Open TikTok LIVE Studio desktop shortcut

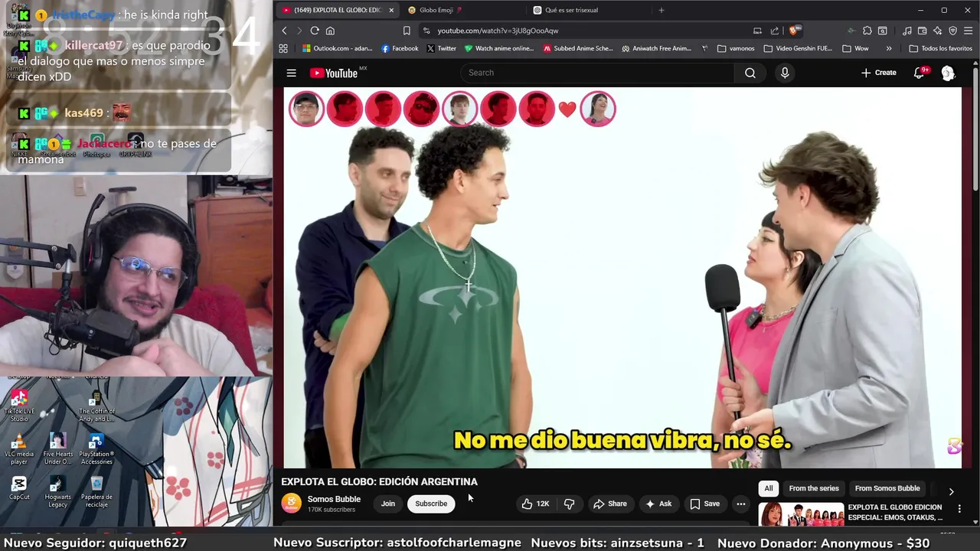point(19,406)
